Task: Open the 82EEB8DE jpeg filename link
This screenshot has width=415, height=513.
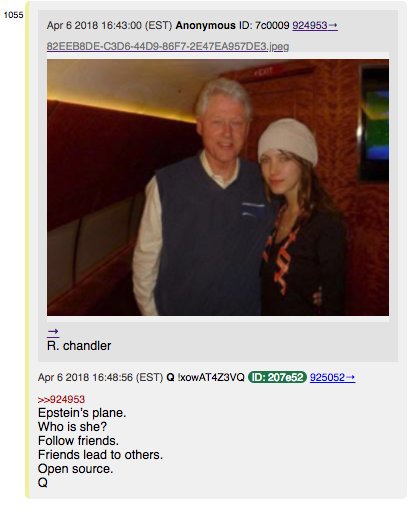Action: pyautogui.click(x=168, y=46)
